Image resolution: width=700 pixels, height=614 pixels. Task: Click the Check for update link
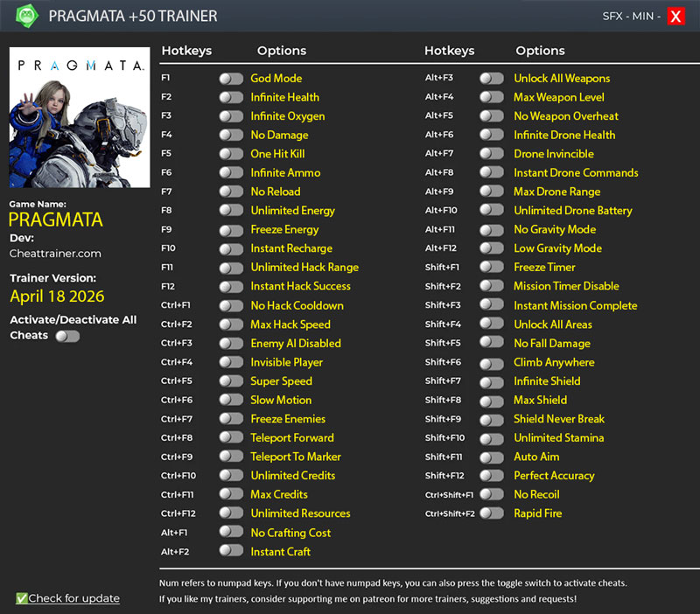[x=73, y=598]
